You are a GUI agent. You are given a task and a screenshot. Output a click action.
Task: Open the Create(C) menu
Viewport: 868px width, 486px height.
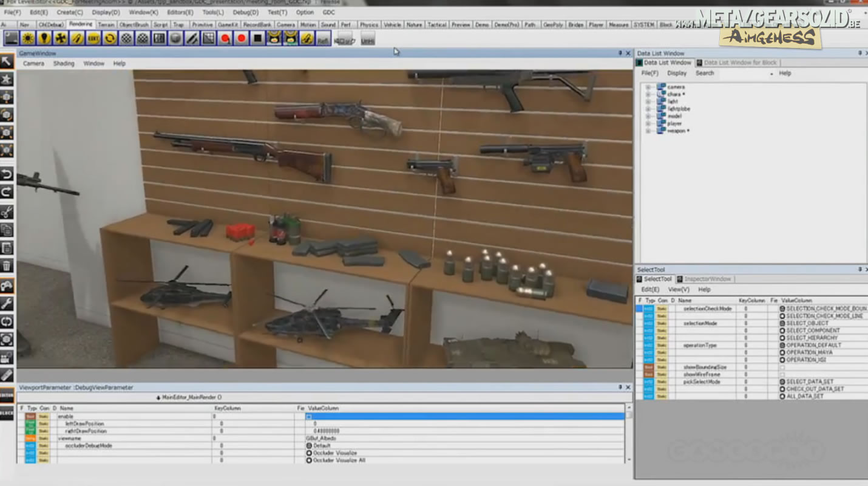click(x=70, y=12)
